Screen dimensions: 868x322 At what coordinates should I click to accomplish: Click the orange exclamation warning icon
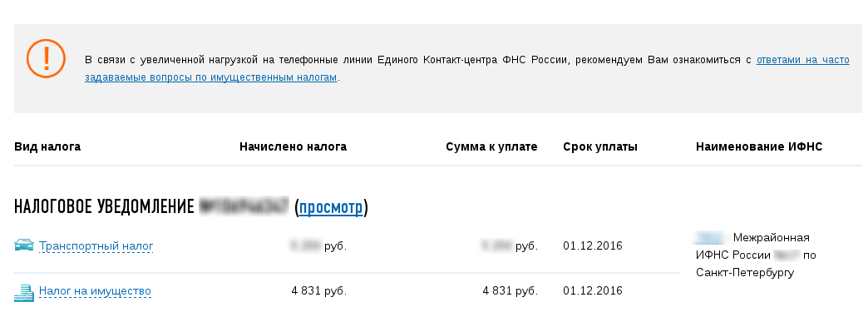46,58
